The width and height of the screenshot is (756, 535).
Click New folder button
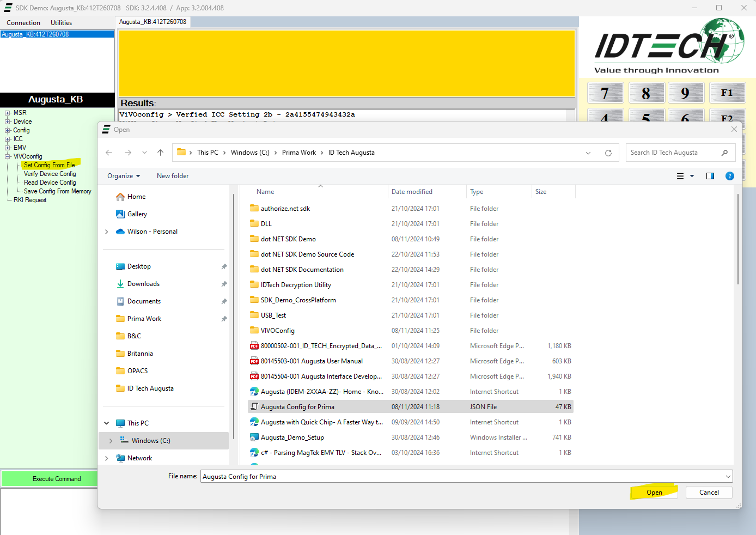pos(173,176)
